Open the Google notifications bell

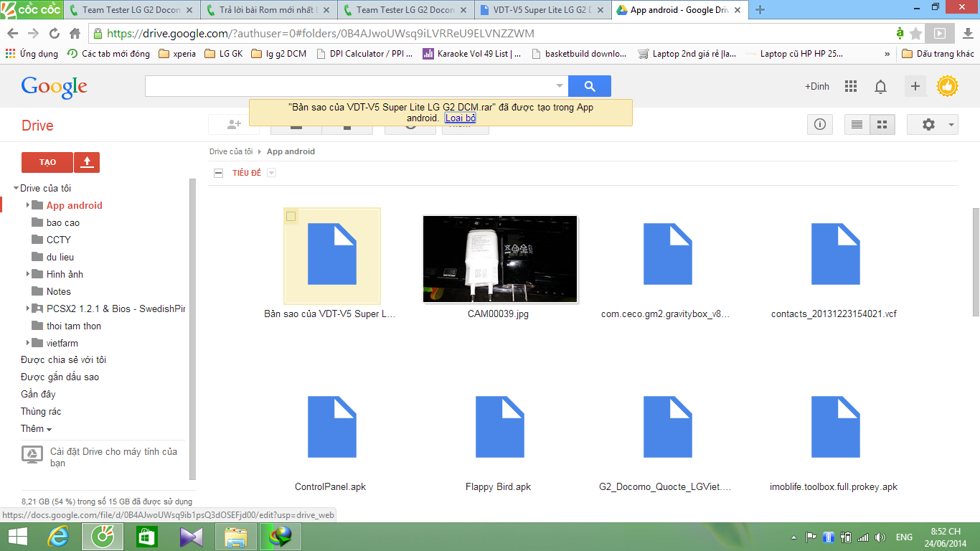click(x=880, y=87)
